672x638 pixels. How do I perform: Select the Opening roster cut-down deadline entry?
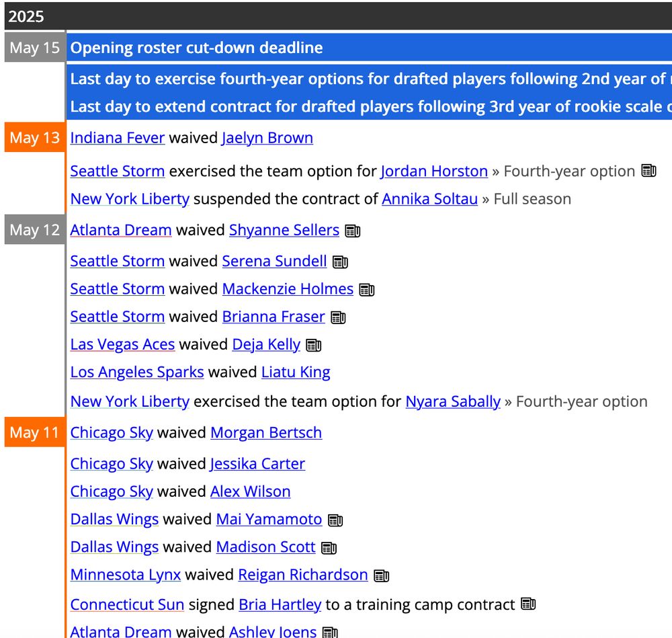point(196,48)
